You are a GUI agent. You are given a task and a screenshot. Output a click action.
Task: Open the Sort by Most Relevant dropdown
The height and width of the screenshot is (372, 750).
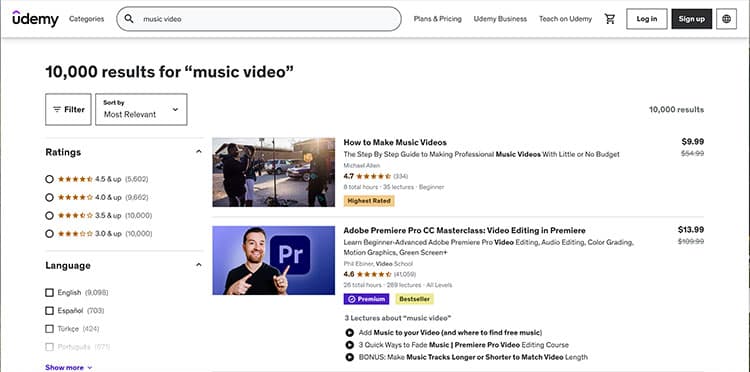(141, 109)
